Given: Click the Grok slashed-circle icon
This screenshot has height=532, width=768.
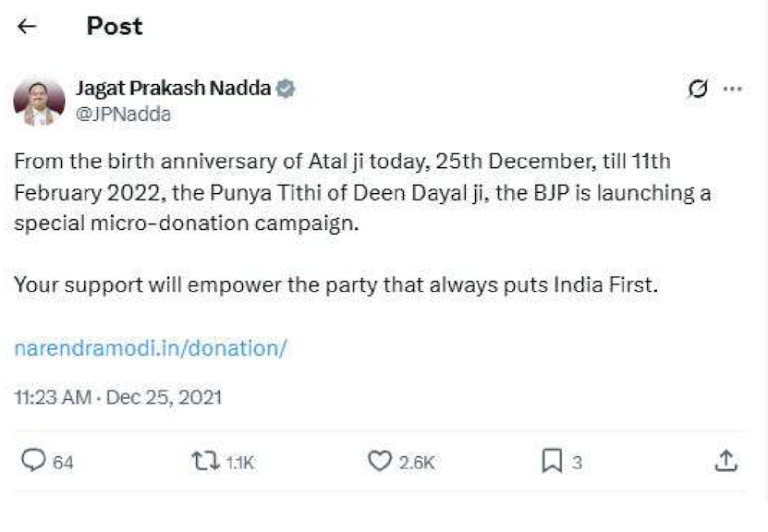Looking at the screenshot, I should click(x=699, y=89).
